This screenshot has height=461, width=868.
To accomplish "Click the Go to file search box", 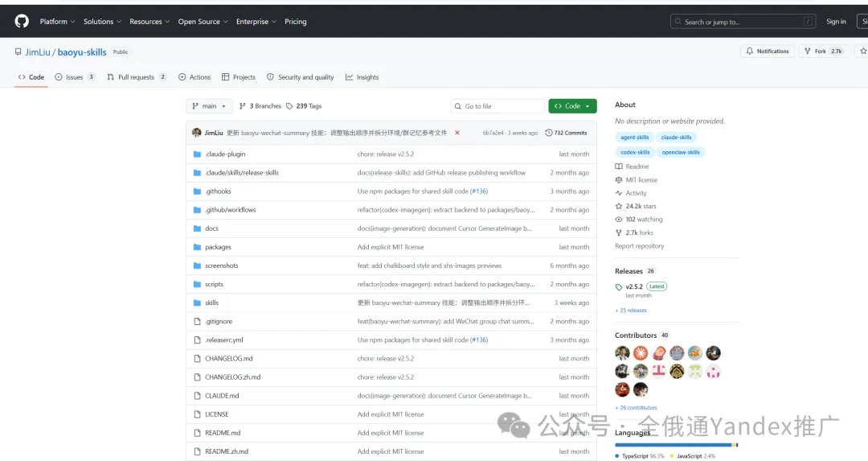I will 497,106.
